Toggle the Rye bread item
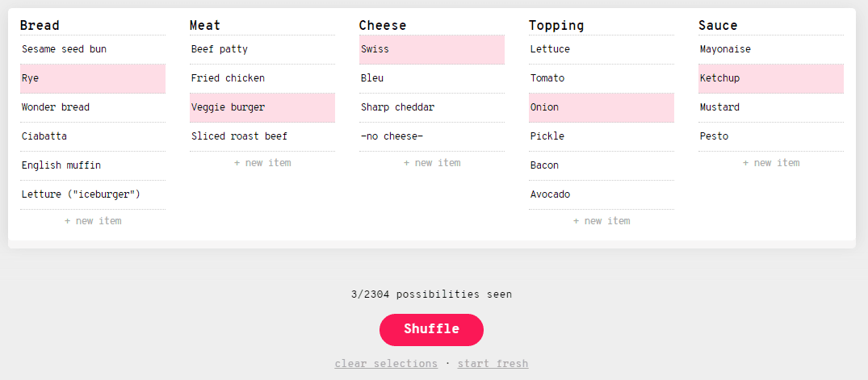Image resolution: width=868 pixels, height=380 pixels. 93,78
